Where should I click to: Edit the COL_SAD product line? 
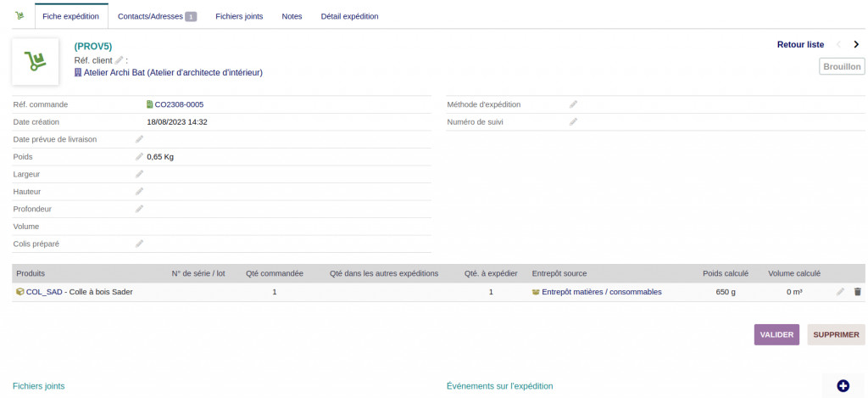point(840,292)
